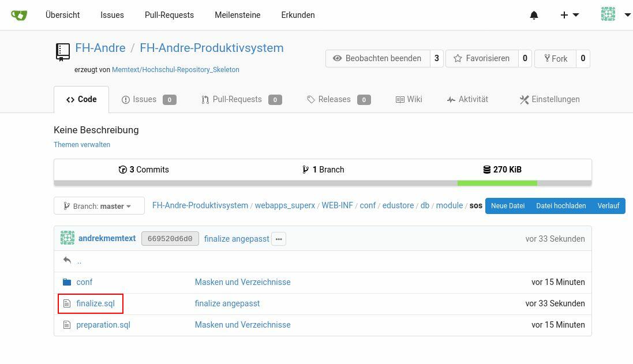The width and height of the screenshot is (633, 364).
Task: Open the Einstellungen tab
Action: coord(549,99)
